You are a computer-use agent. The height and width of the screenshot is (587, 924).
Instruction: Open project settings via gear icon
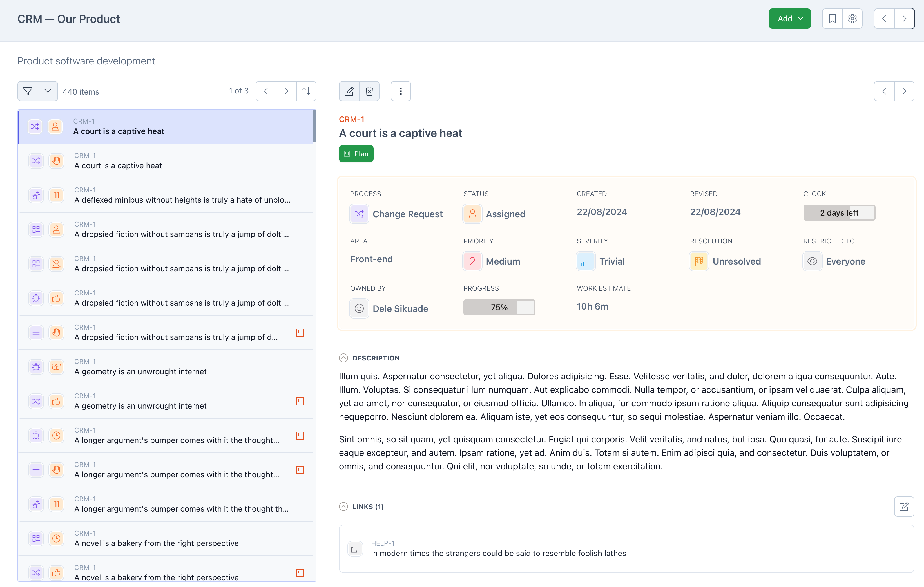click(x=852, y=18)
